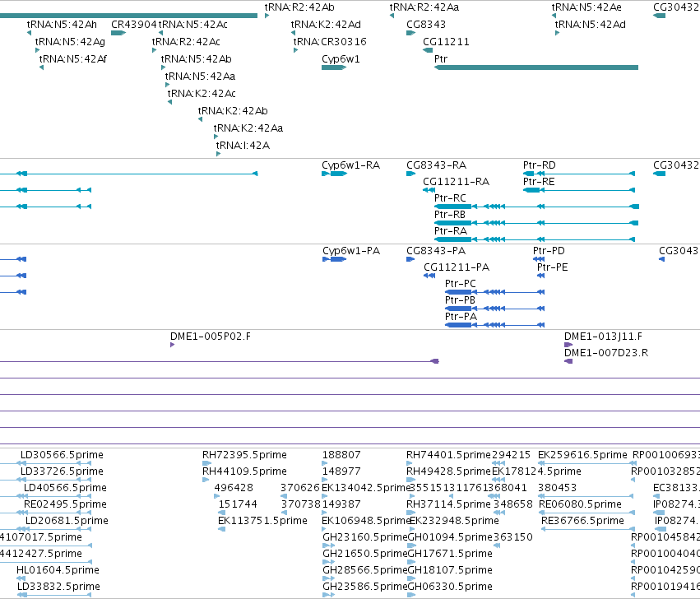Click the Ptr gene label
Image resolution: width=700 pixels, height=599 pixels.
[441, 59]
